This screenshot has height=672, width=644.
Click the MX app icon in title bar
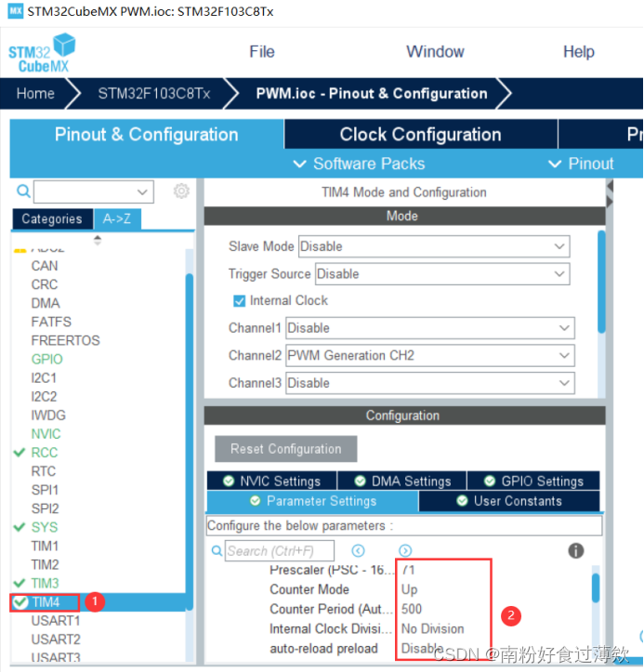pos(16,11)
